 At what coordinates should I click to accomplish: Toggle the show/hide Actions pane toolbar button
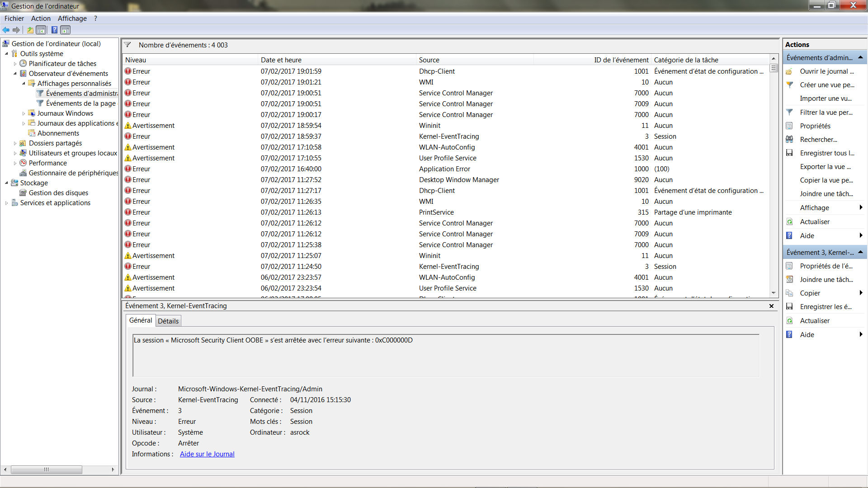point(66,30)
